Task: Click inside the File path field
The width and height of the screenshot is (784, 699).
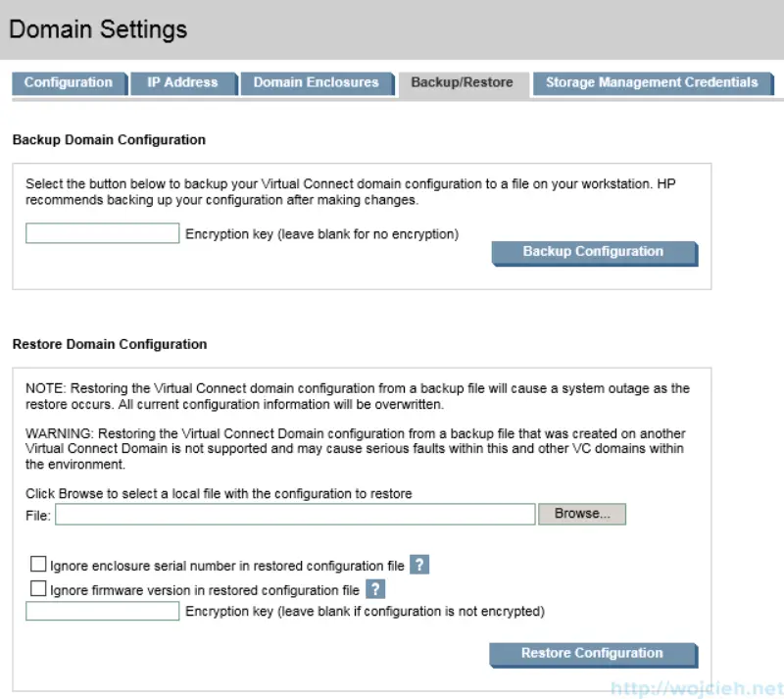Action: (x=294, y=513)
